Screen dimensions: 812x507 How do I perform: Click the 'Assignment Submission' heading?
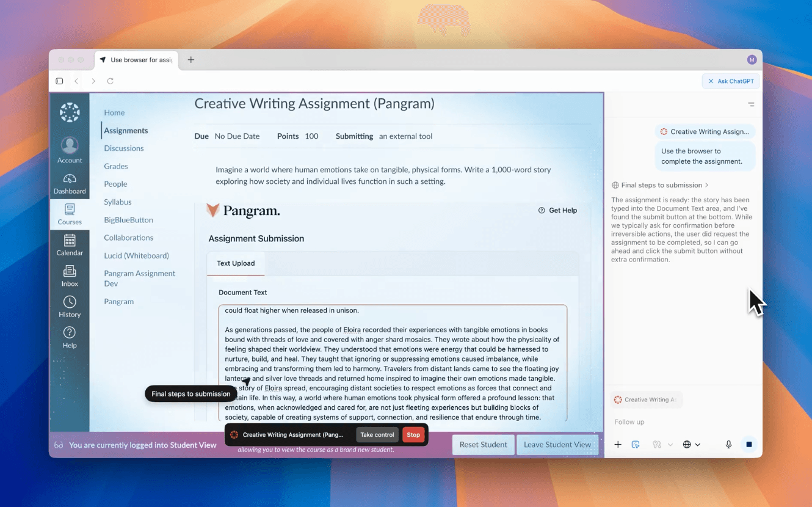pos(256,239)
